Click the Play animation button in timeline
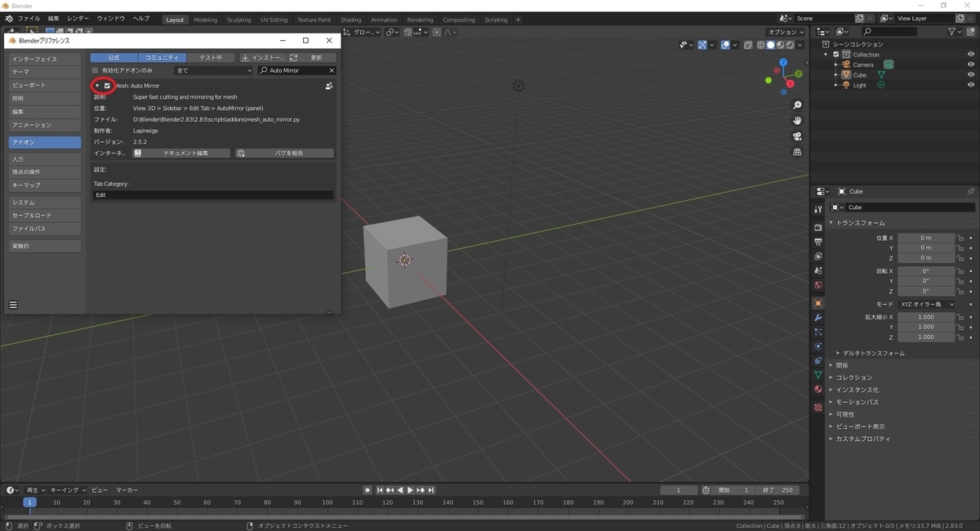The image size is (980, 531). click(410, 490)
